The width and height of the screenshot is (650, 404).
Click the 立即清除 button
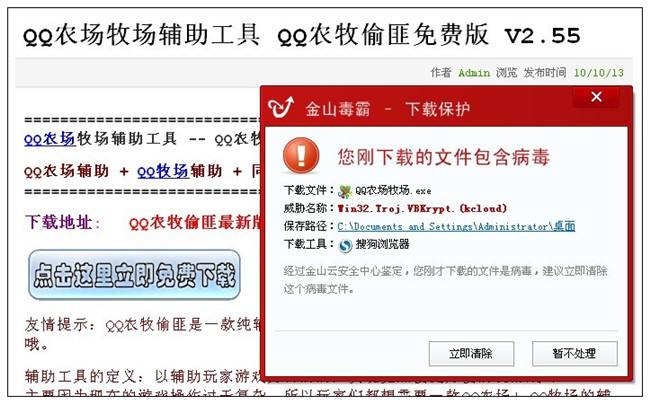coord(471,353)
